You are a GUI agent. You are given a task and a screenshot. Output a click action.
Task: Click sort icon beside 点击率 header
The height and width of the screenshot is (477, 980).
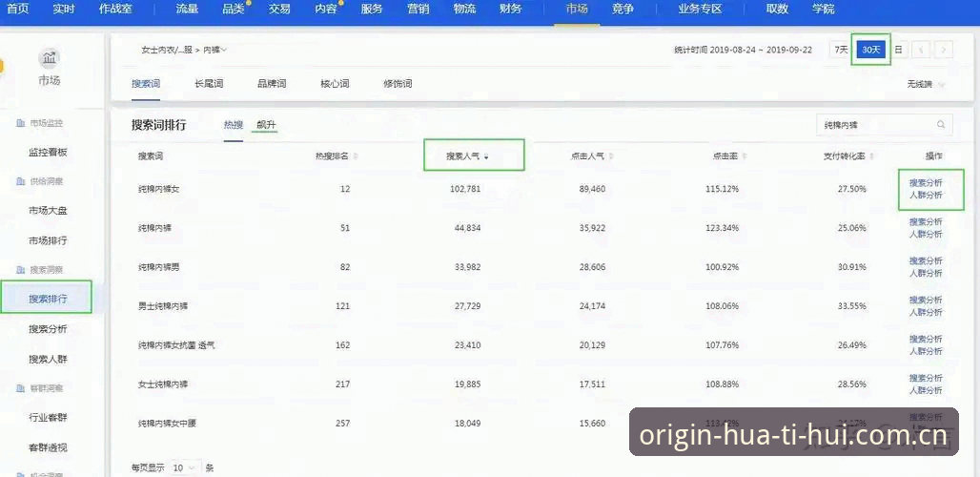[745, 156]
